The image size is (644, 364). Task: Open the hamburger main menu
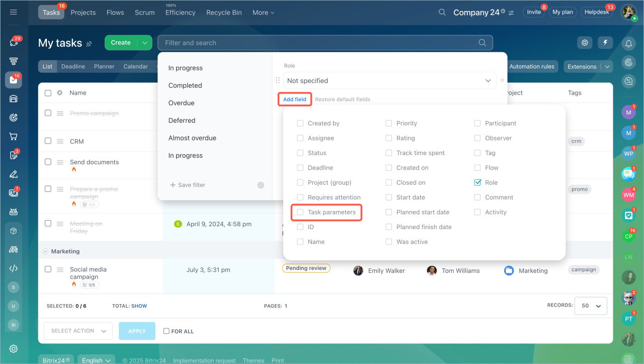(14, 12)
